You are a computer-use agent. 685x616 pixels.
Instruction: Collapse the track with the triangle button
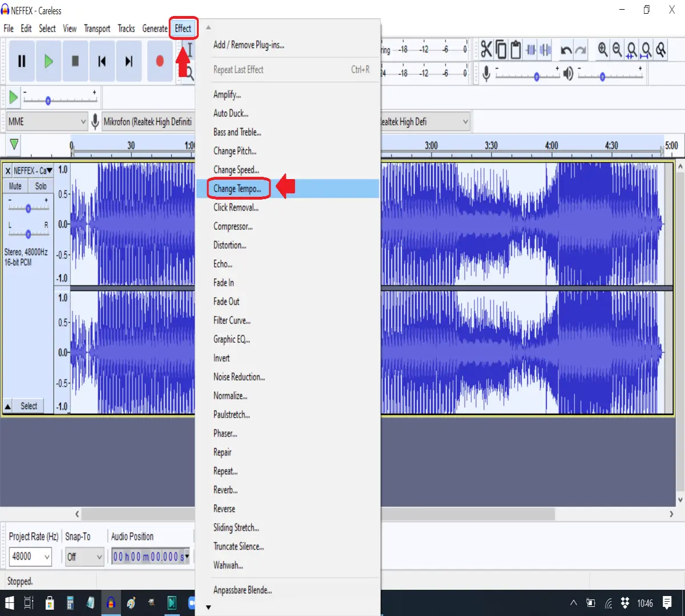coord(7,406)
